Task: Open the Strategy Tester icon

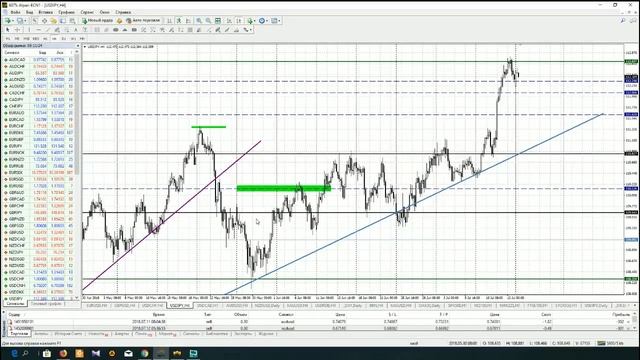Action: 72,20
